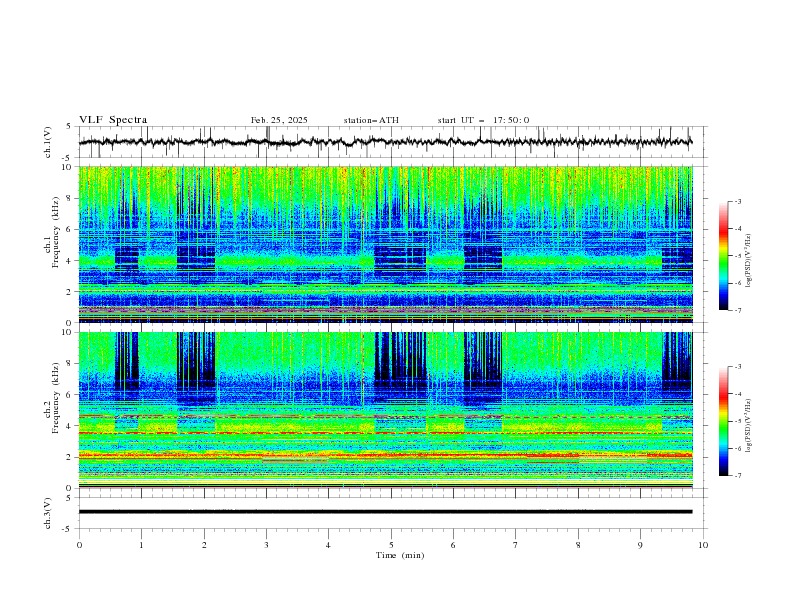Click the time axis tick labeled "3"

click(x=266, y=545)
